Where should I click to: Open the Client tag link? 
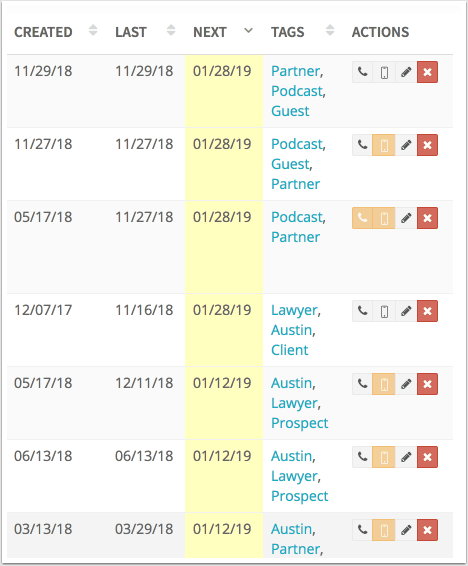pos(290,350)
